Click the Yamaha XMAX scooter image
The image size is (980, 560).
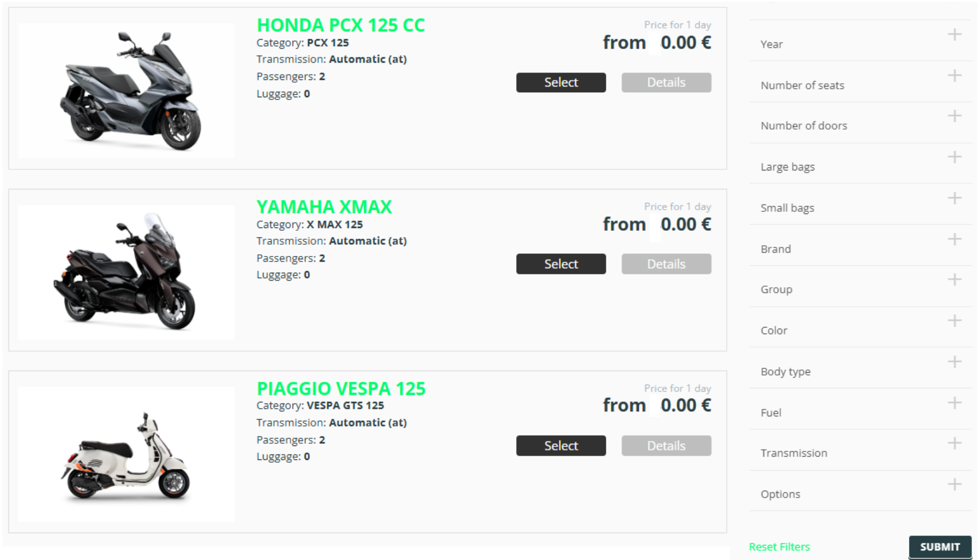(126, 272)
